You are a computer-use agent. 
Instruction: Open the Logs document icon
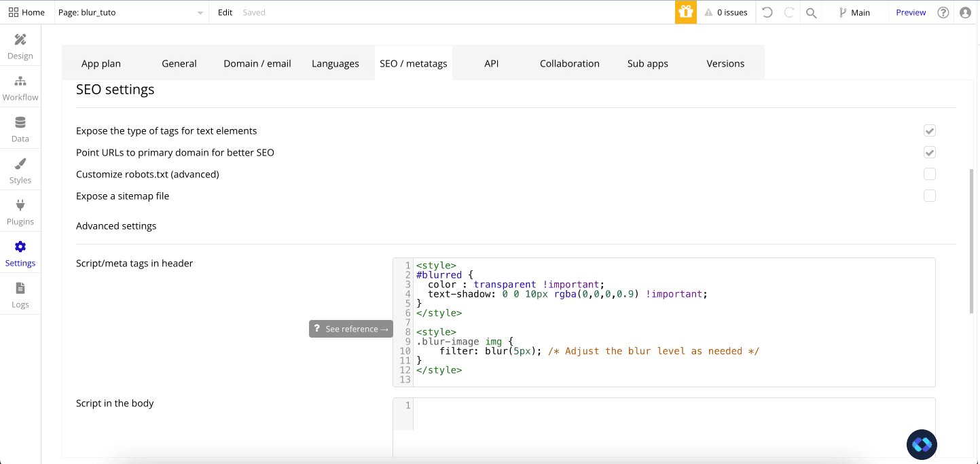tap(20, 288)
